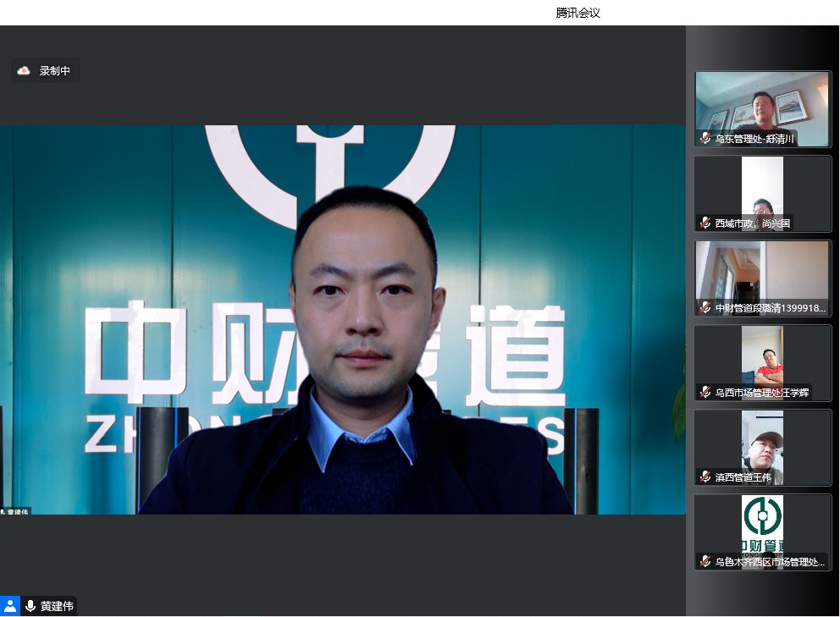The width and height of the screenshot is (840, 617).
Task: Click the cloud recording icon
Action: [x=24, y=71]
